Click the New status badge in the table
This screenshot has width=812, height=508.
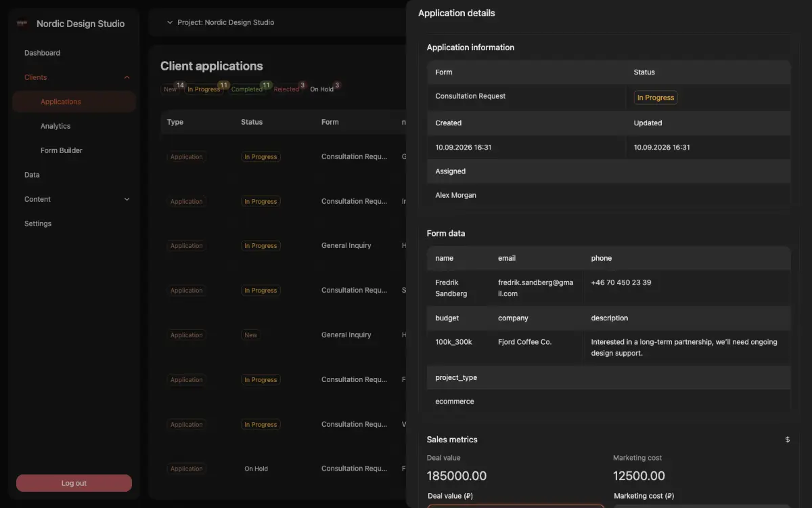click(251, 335)
